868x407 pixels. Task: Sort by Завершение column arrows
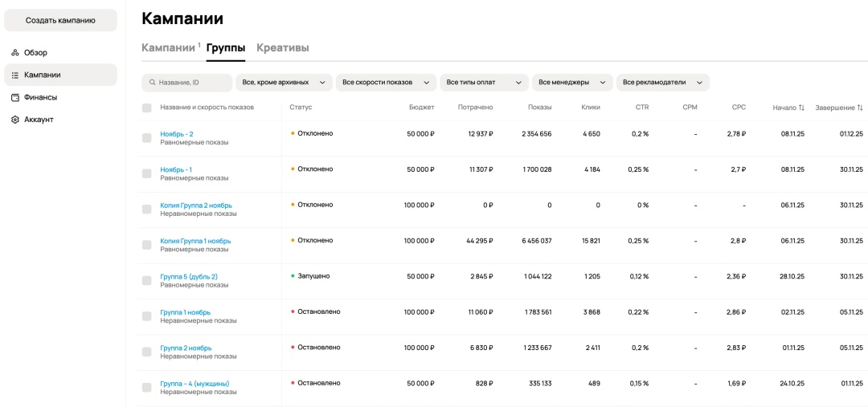coord(860,108)
